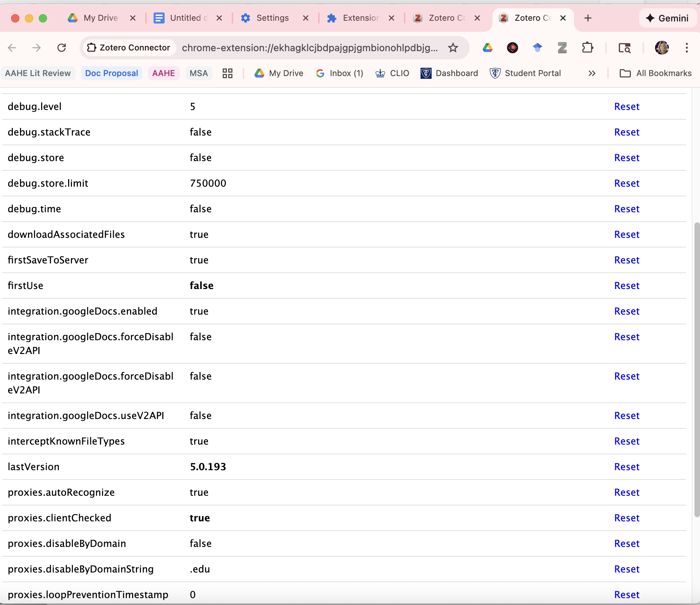Open the Gemini button
Image resolution: width=700 pixels, height=605 pixels.
click(667, 18)
